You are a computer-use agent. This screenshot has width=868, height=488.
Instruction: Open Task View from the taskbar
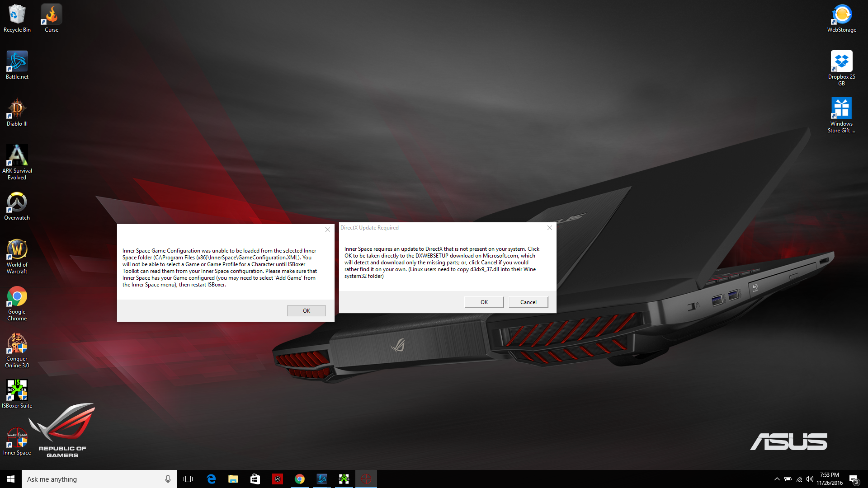pyautogui.click(x=188, y=479)
